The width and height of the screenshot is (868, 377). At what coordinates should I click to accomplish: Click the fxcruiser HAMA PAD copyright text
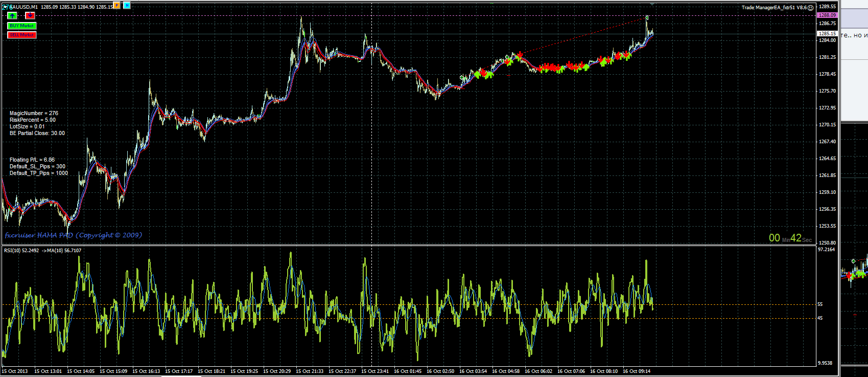73,235
